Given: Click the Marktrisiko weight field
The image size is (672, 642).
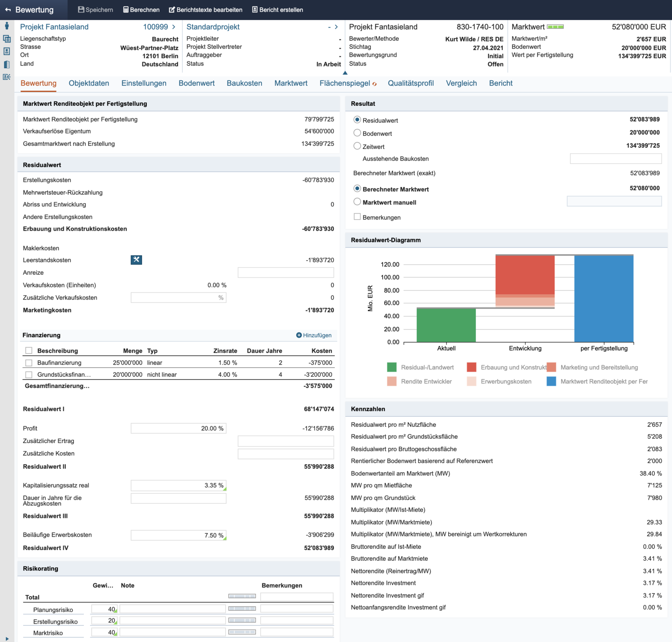Looking at the screenshot, I should (104, 632).
